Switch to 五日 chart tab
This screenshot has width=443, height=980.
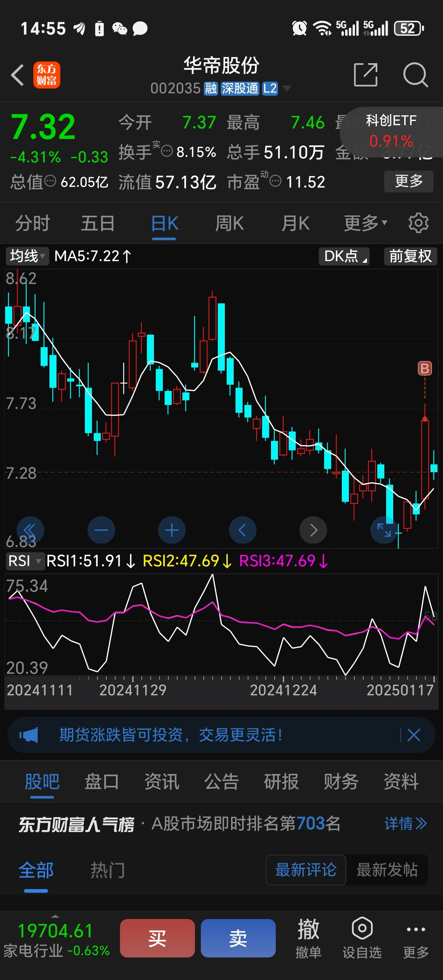click(x=98, y=223)
